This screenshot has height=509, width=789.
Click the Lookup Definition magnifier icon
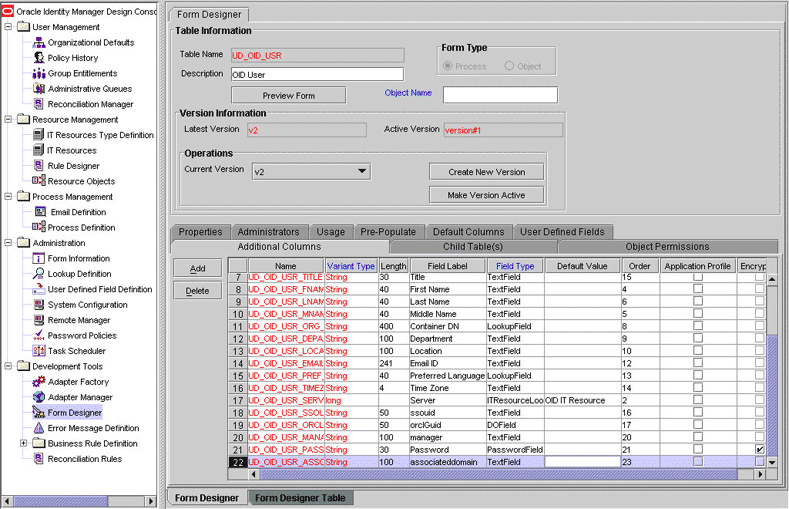(39, 274)
